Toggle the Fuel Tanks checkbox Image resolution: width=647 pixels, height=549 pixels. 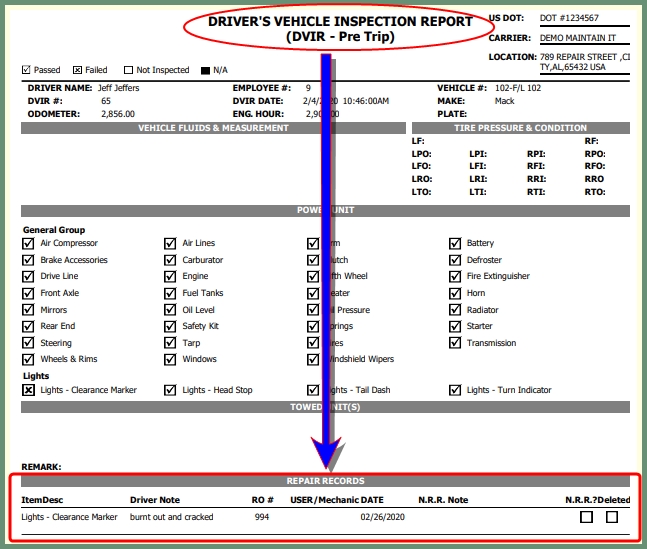coord(170,293)
